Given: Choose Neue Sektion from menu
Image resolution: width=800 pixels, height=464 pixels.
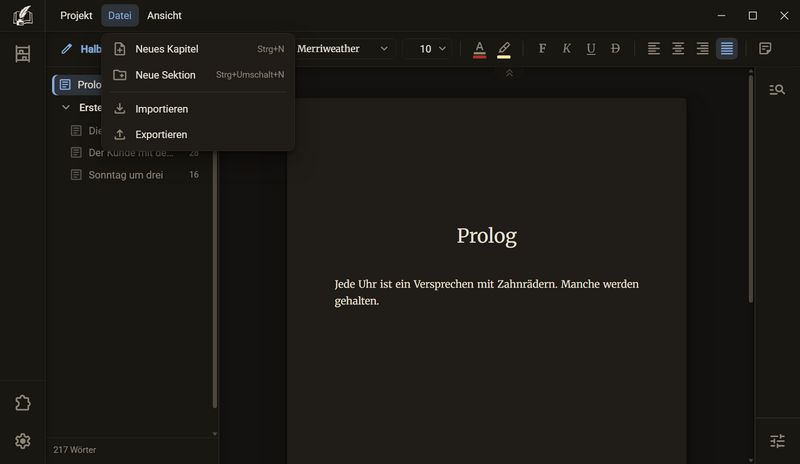Looking at the screenshot, I should tap(198, 75).
